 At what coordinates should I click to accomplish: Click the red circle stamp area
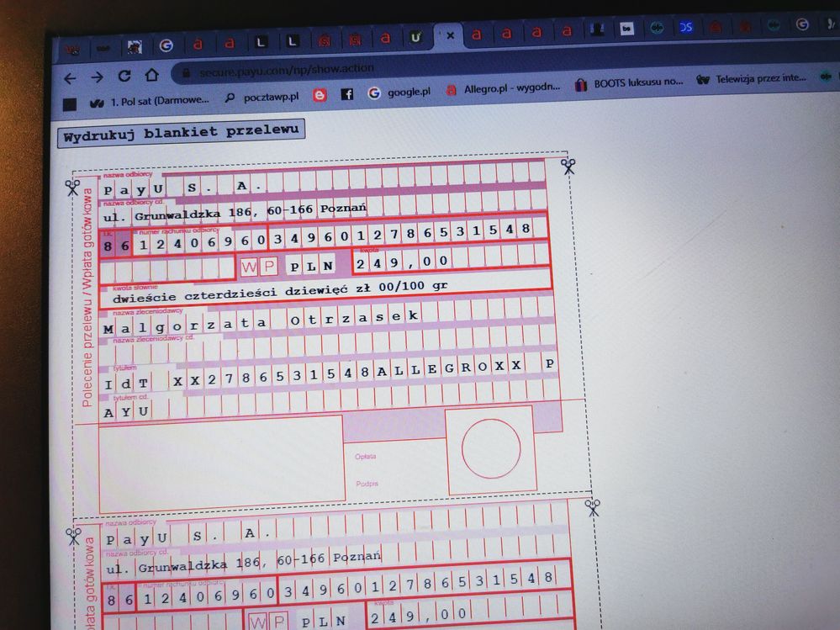coord(491,449)
